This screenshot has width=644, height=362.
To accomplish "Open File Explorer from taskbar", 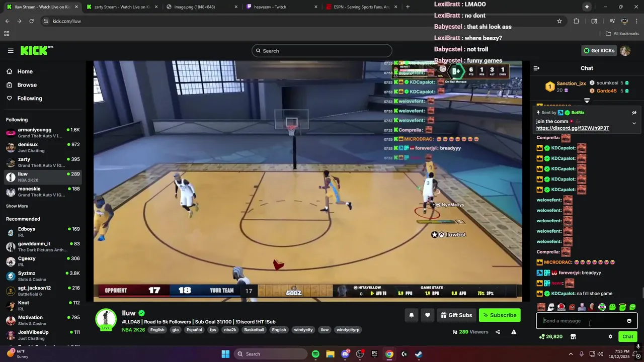I will (330, 354).
